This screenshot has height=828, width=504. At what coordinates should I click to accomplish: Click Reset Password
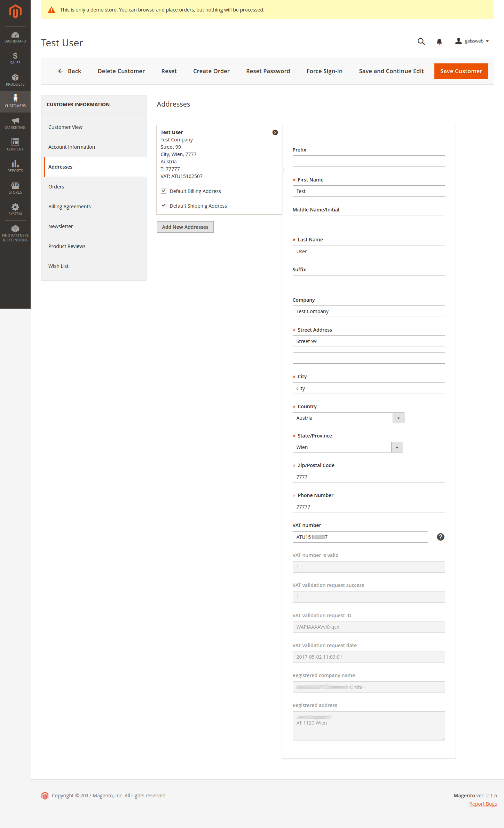click(268, 71)
